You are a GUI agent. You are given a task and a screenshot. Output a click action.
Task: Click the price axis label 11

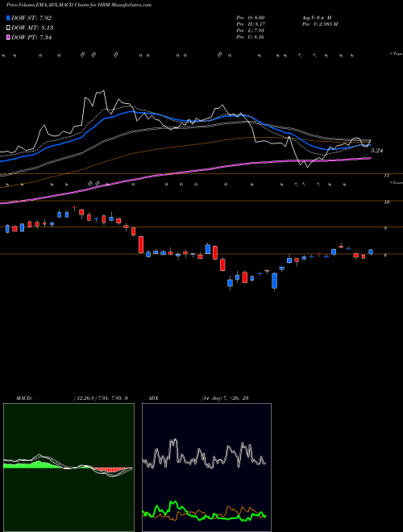[386, 176]
